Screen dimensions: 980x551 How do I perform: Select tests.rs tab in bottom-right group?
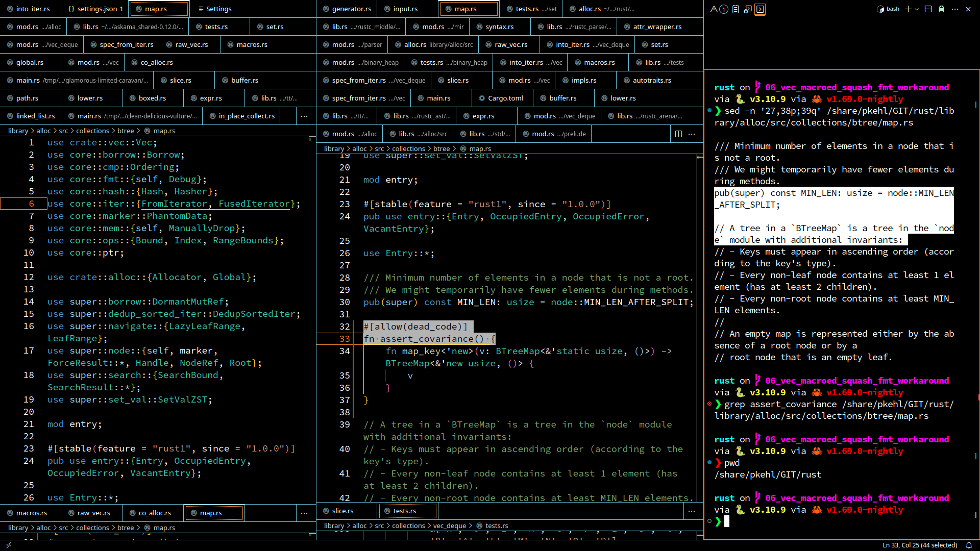pyautogui.click(x=407, y=511)
